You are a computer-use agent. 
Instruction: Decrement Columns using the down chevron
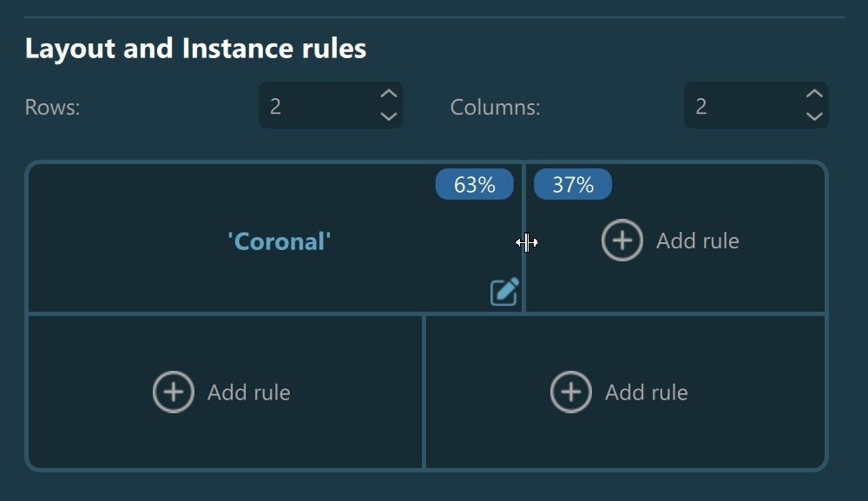814,116
